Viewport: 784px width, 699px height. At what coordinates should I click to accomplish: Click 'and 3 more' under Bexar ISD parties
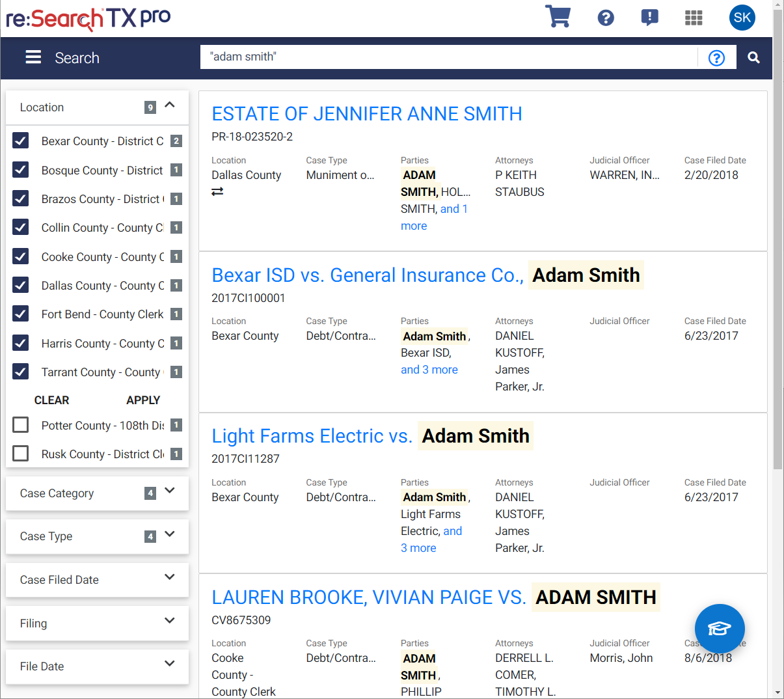point(429,370)
